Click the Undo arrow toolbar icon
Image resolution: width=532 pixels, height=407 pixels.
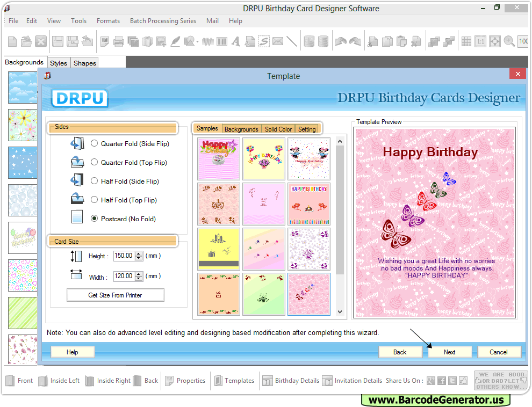click(341, 41)
